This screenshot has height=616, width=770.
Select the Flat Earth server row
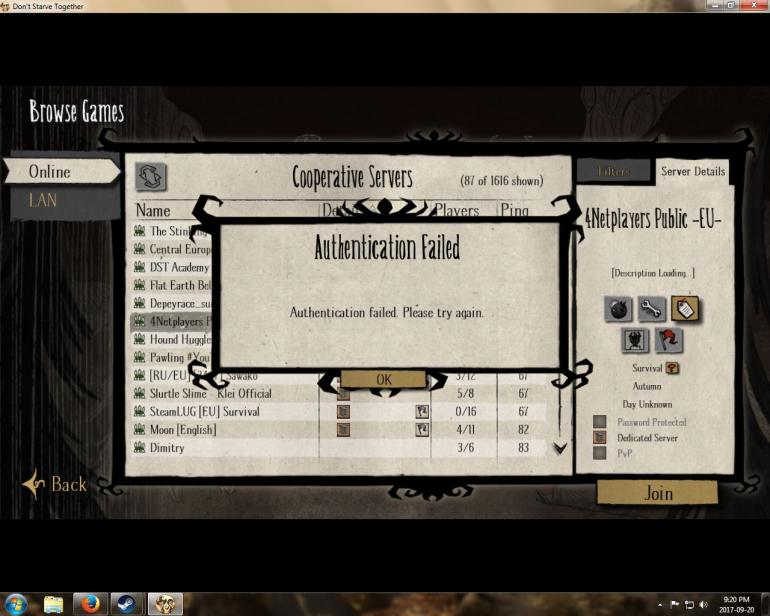coord(172,285)
